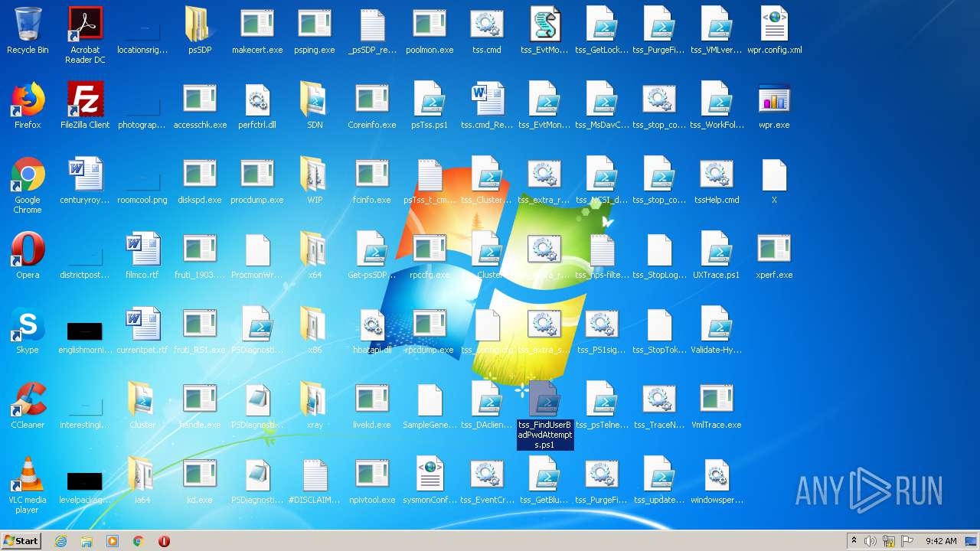Select windowsper... file icon
The width and height of the screenshot is (980, 551).
click(x=717, y=481)
